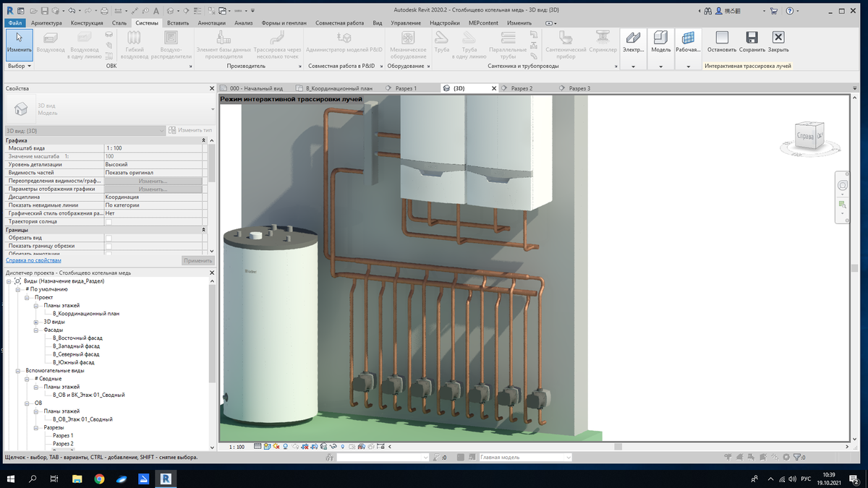Click the 1 : 100 view scale control
Screen dimensions: 868x488
237,447
